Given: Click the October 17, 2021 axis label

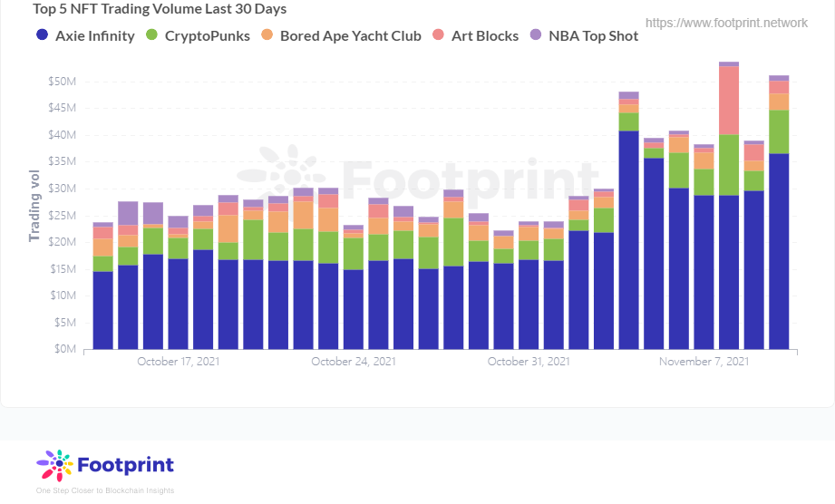Looking at the screenshot, I should point(179,362).
